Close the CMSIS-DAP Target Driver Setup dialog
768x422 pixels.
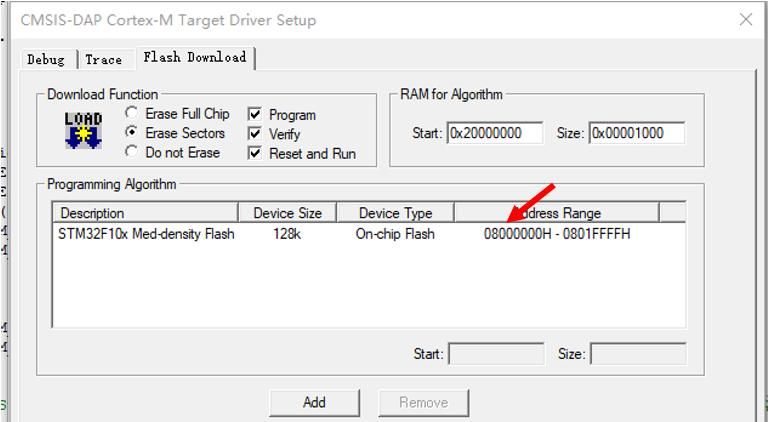pyautogui.click(x=745, y=20)
